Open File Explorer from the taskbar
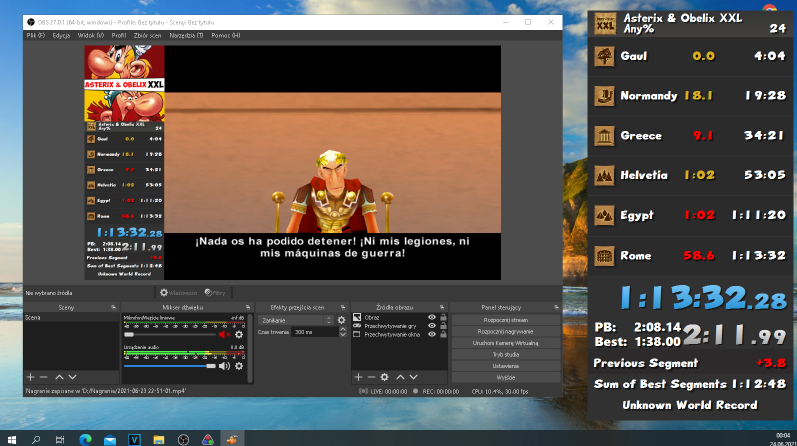This screenshot has height=446, width=797. point(159,439)
